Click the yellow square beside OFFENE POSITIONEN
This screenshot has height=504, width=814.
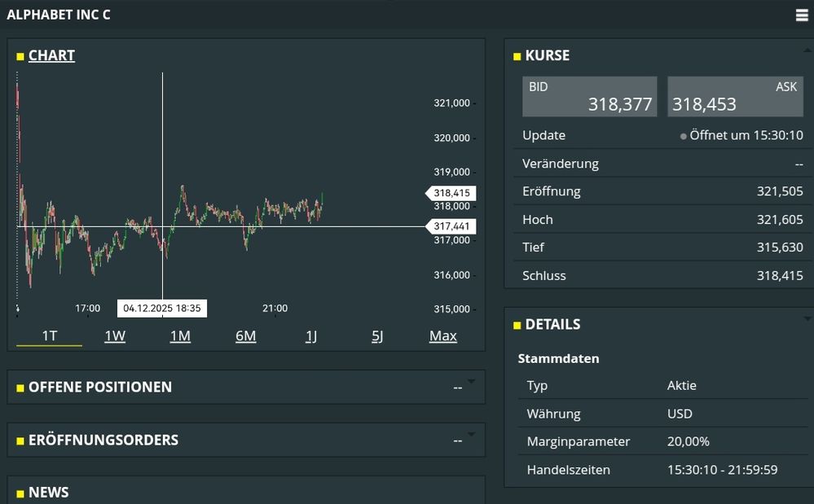[x=20, y=388]
